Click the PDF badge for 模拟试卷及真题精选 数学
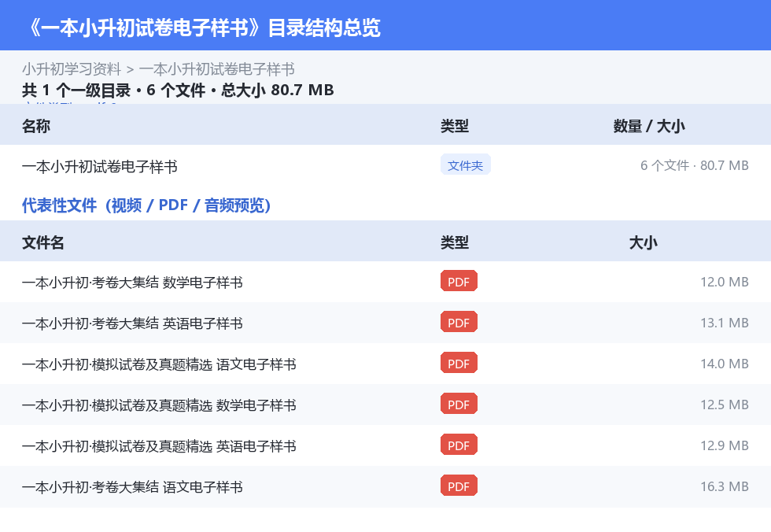The height and width of the screenshot is (532, 771). [x=459, y=404]
